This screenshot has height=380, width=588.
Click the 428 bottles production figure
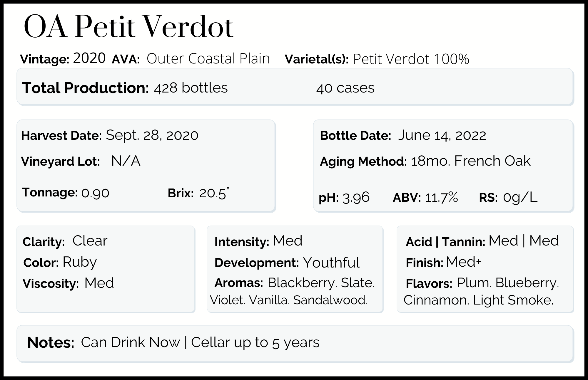191,88
